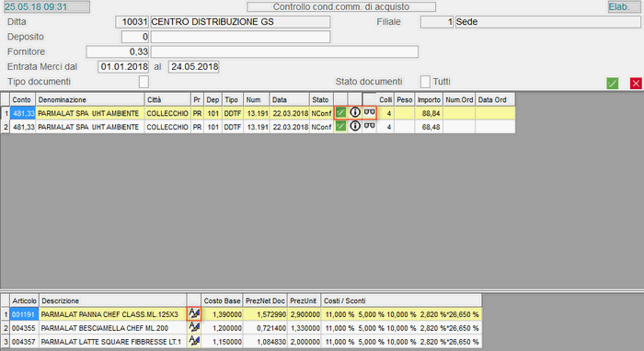Open chart icon for PARMALAT BESCIAMELLA CHEF

pyautogui.click(x=194, y=328)
